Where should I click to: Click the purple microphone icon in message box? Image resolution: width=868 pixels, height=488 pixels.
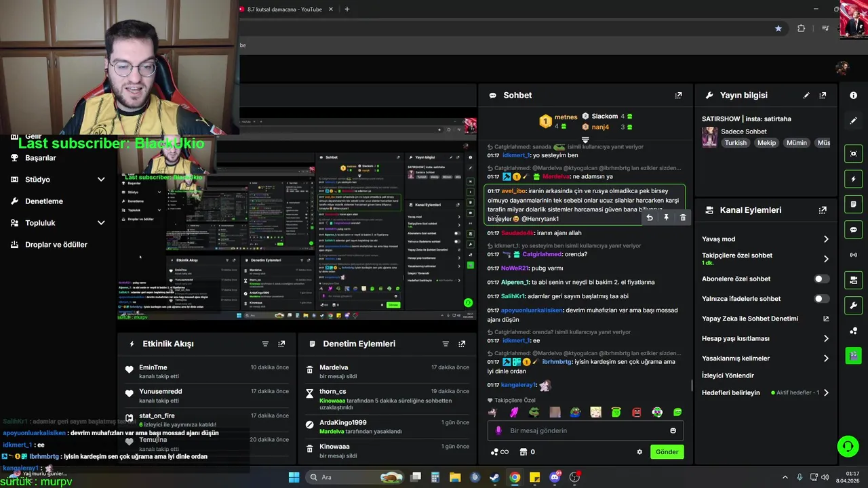coord(498,430)
